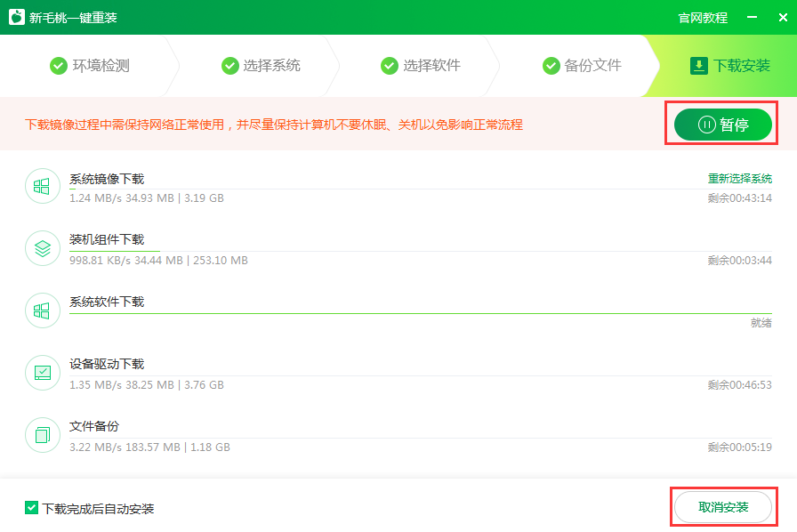Click the 设备驱动下载 monitor icon

[x=42, y=373]
